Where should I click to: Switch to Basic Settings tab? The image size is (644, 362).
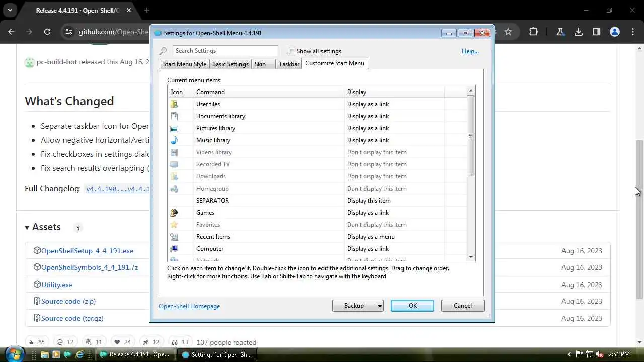(230, 64)
